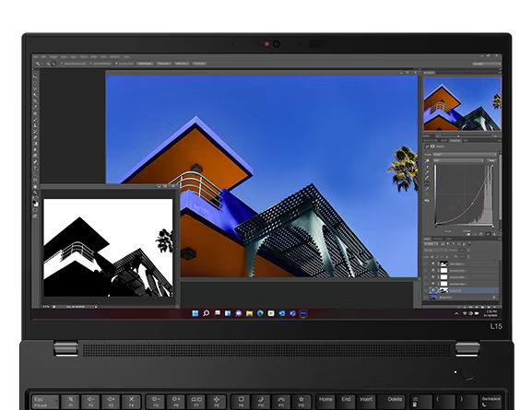
Task: Select the draw-curve pencil tool in Curves
Action: [x=427, y=189]
